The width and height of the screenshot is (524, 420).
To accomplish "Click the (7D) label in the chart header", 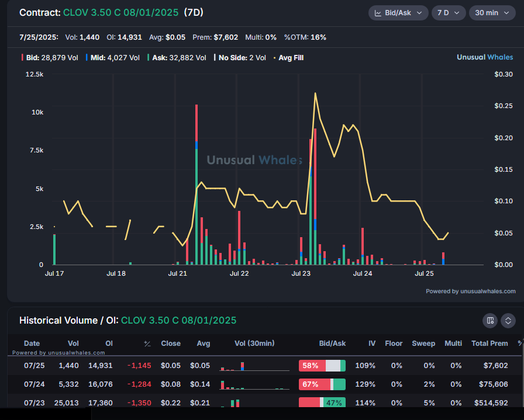I will click(x=194, y=13).
